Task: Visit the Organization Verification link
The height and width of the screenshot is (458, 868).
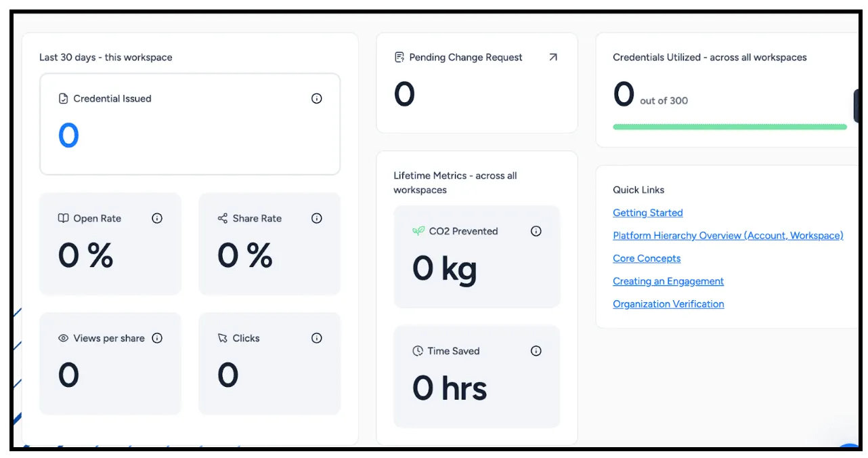Action: coord(668,304)
